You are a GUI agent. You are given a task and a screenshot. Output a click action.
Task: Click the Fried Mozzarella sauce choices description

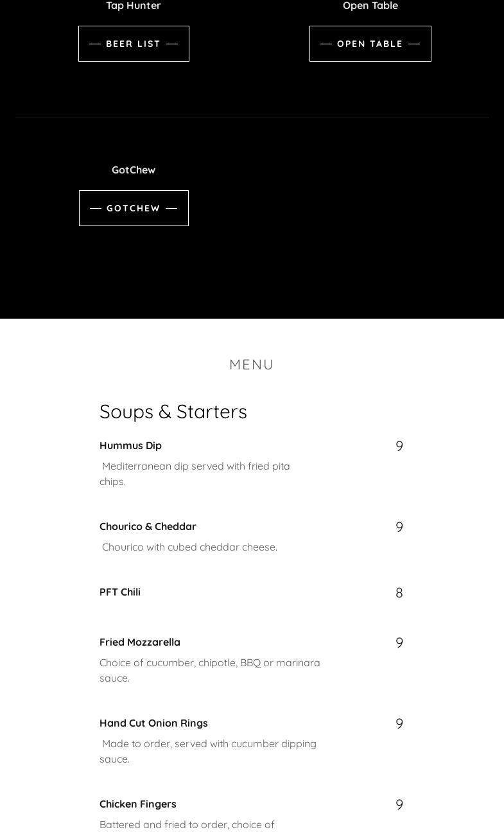[210, 670]
